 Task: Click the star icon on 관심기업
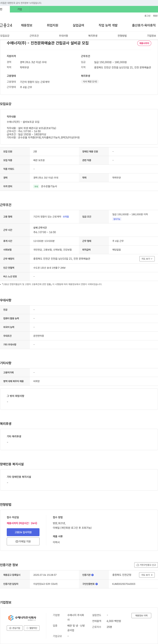pyautogui.click(x=10, y=628)
